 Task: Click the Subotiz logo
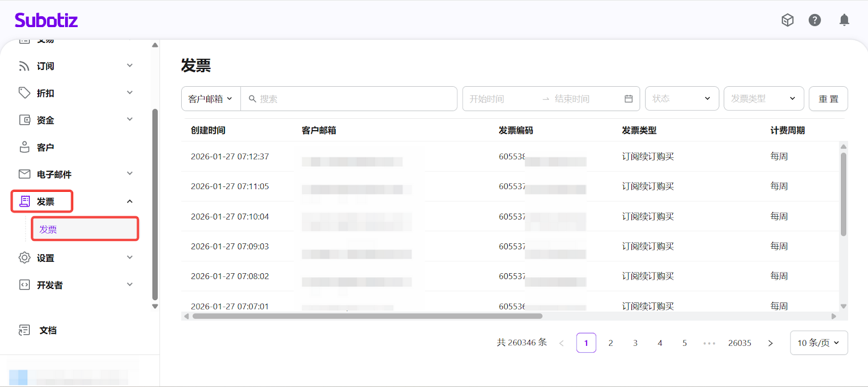tap(46, 21)
